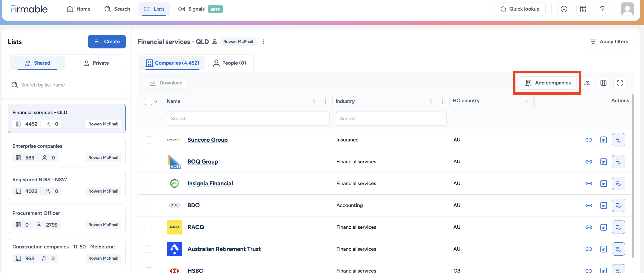Open the Australian Retirement Trust company link
The height and width of the screenshot is (273, 644).
(224, 249)
